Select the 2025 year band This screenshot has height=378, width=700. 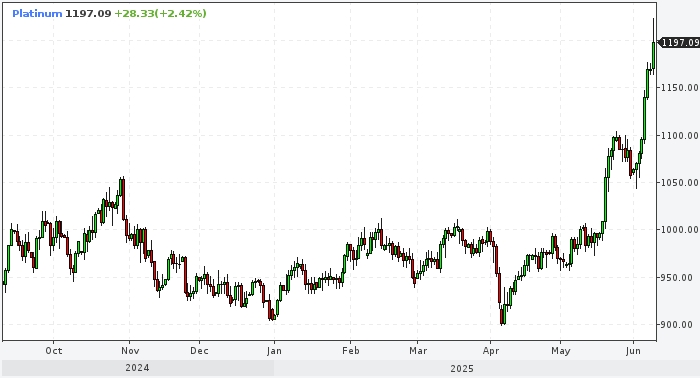click(x=462, y=368)
